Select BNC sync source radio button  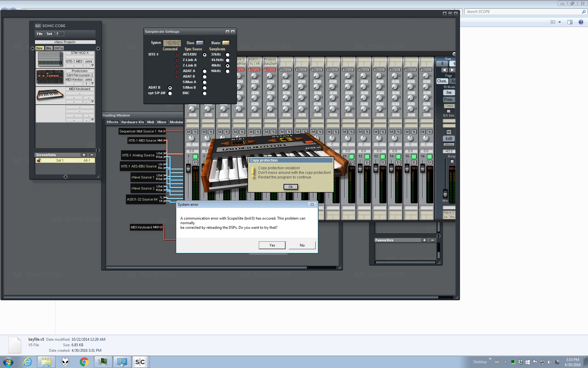click(x=205, y=93)
